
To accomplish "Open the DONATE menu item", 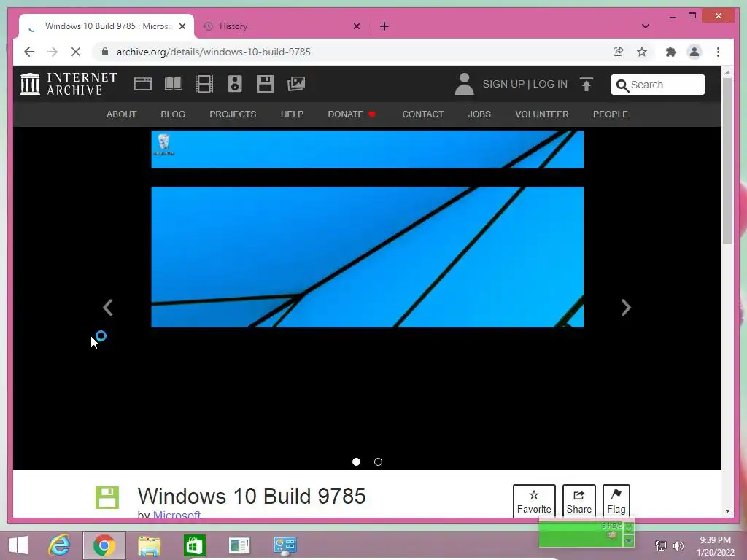I will [x=352, y=114].
